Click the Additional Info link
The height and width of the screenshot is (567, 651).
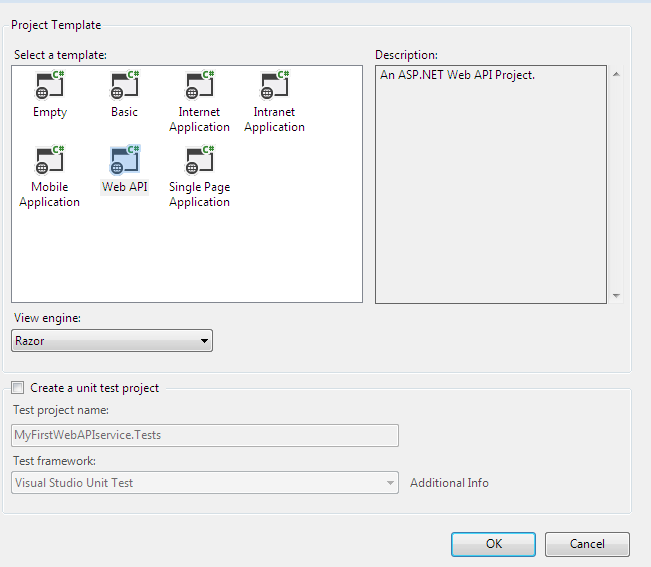coord(449,483)
